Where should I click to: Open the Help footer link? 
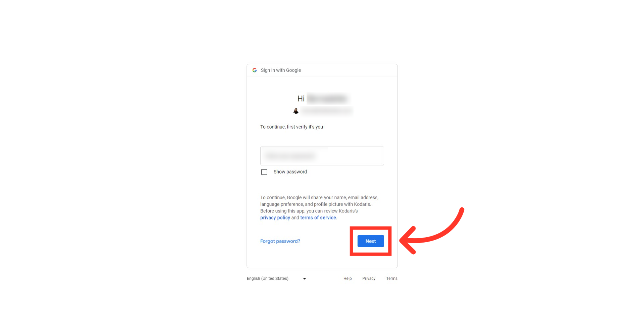click(347, 278)
